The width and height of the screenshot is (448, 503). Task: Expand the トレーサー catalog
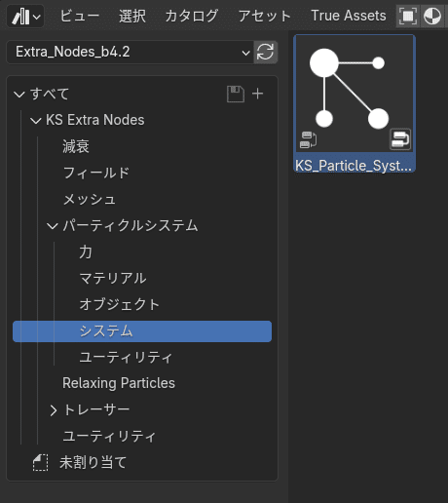click(54, 410)
